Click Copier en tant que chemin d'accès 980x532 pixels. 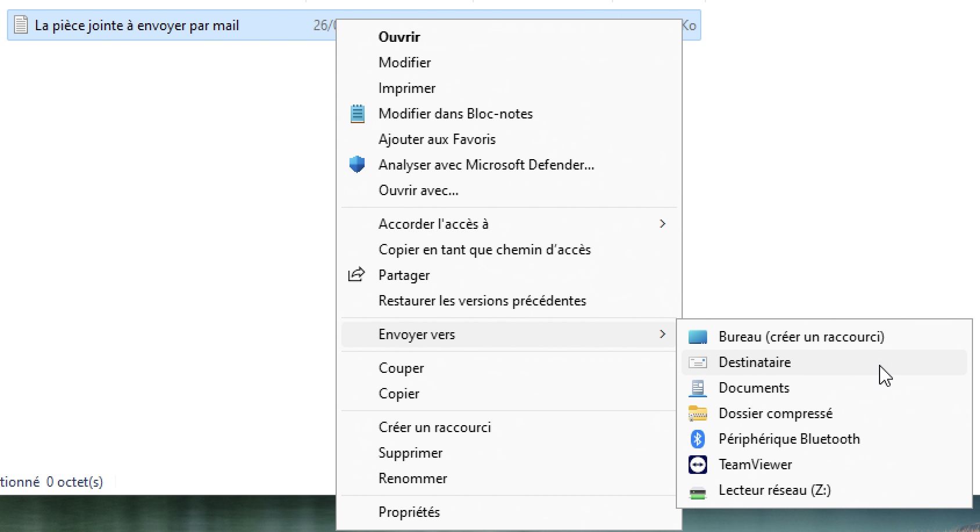click(485, 249)
